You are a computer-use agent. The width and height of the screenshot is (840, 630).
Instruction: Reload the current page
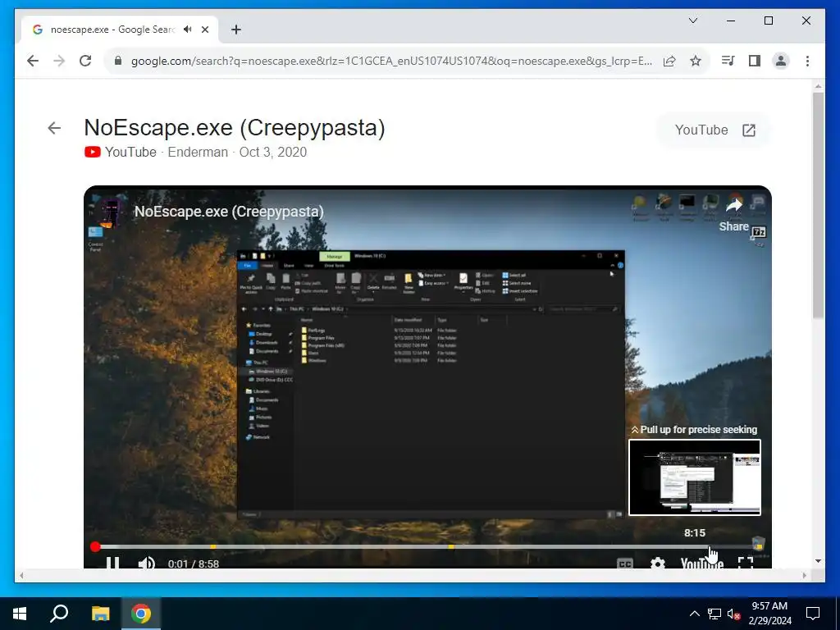(x=85, y=61)
